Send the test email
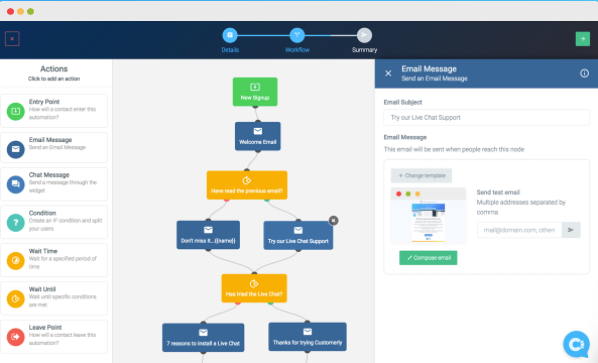Viewport: 598px width, 363px height. click(x=571, y=230)
